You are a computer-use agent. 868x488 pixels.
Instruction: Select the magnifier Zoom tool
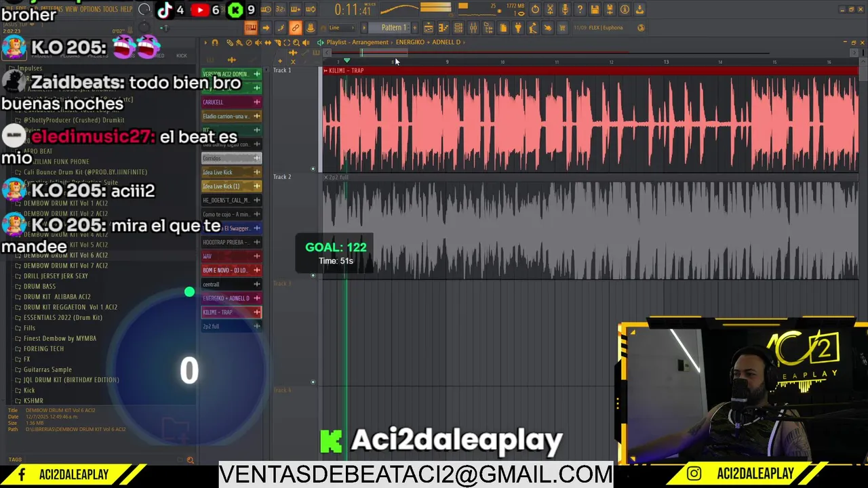click(x=296, y=42)
